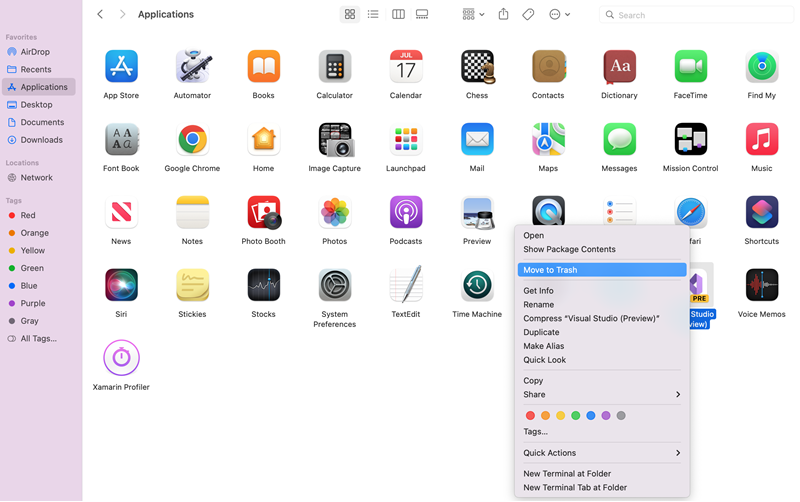Open the Desktop folder in sidebar
Screen dimensions: 800x502
[38, 105]
